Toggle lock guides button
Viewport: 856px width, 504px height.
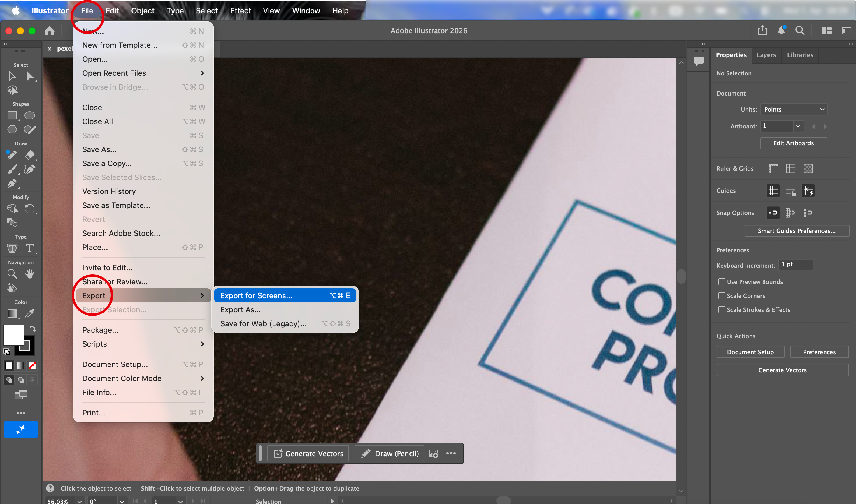pyautogui.click(x=790, y=191)
